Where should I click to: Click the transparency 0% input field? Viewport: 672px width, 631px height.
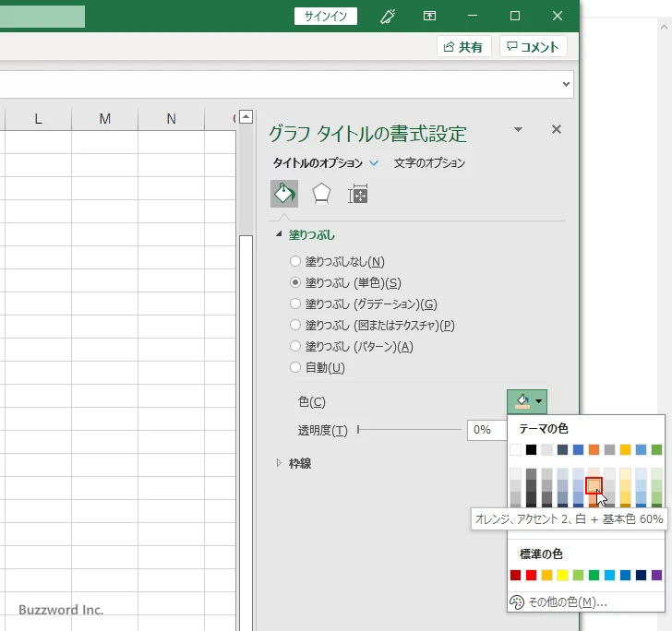(x=487, y=430)
